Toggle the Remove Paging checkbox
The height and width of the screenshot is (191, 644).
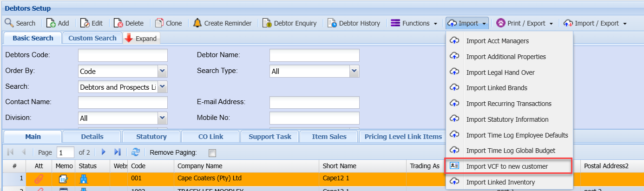tap(212, 152)
